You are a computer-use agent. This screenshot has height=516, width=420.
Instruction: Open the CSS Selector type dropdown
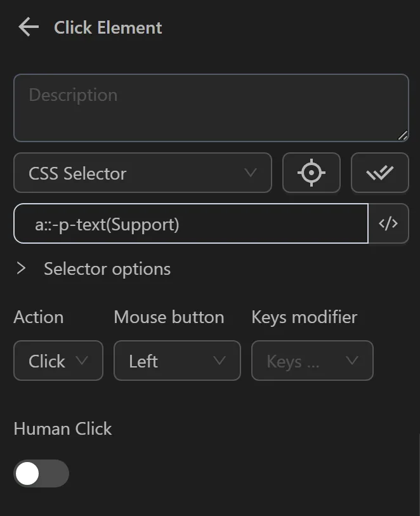pos(142,173)
